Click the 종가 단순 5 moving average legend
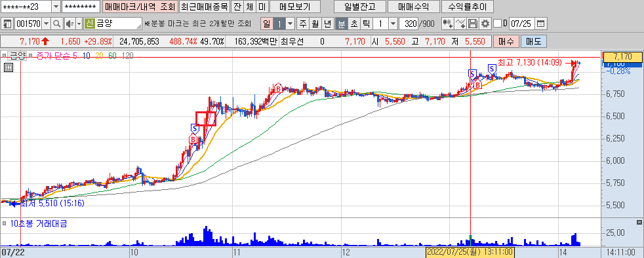 coord(56,56)
